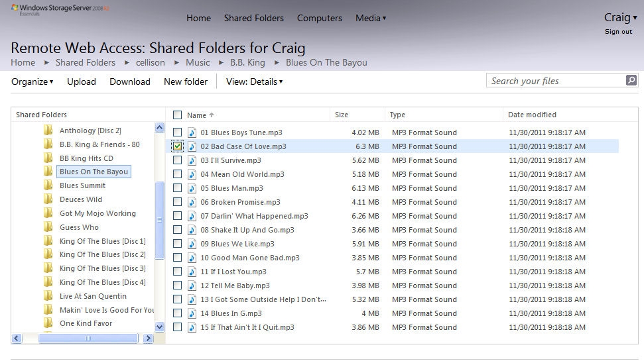Click the folder icon beside Got My Mojo Working
The height and width of the screenshot is (363, 644).
48,213
